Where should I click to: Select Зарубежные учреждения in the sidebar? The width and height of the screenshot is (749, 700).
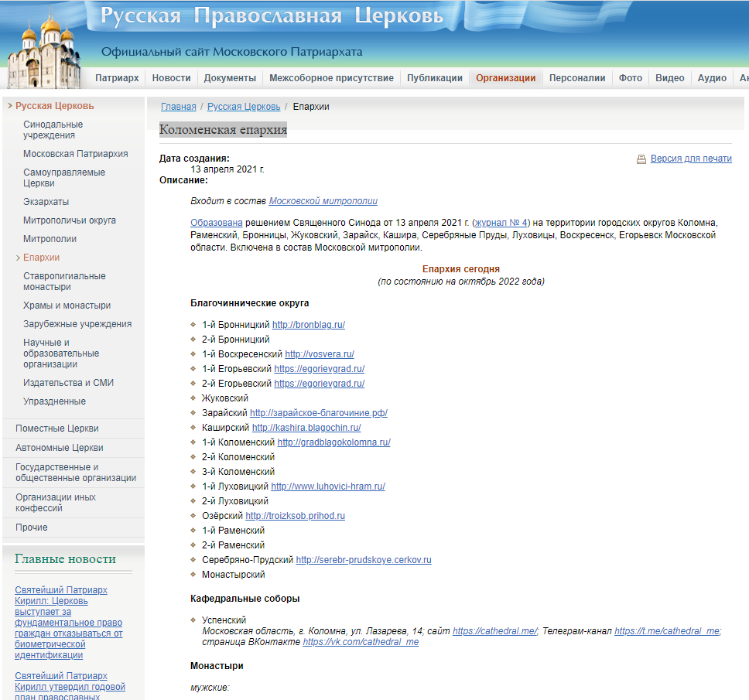[77, 324]
